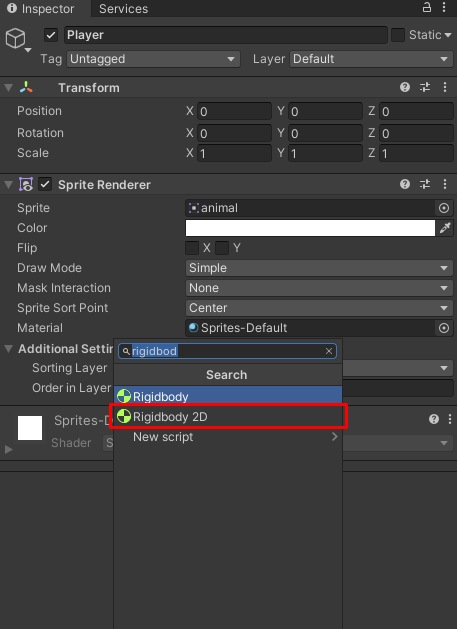The height and width of the screenshot is (629, 457).
Task: Click the GameObject cube icon selector
Action: point(16,39)
